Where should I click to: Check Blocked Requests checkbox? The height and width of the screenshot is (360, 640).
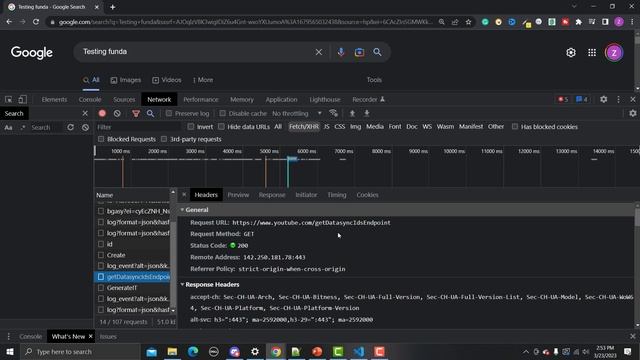click(101, 139)
